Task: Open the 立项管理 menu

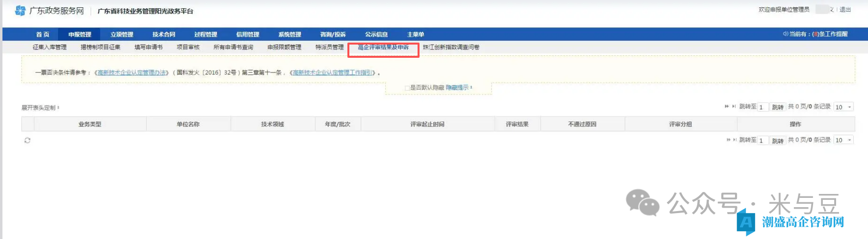Action: [x=122, y=34]
